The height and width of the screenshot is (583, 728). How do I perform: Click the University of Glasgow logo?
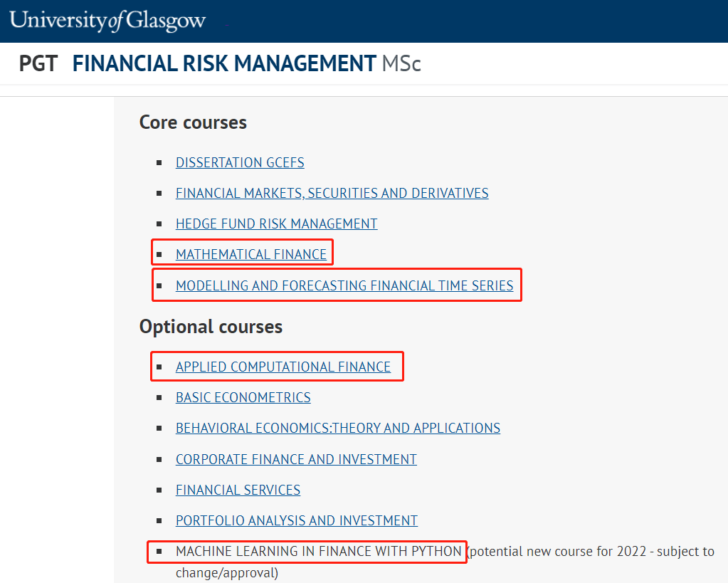(x=107, y=21)
